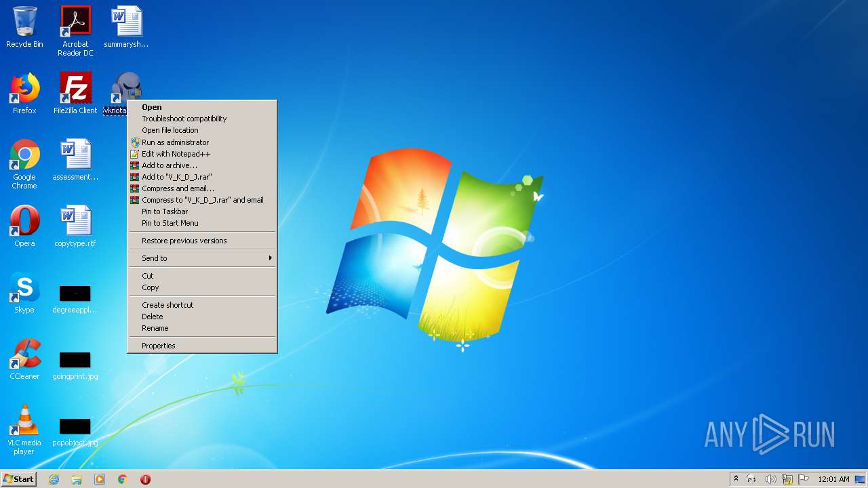Expand the Send to submenu
Image resolution: width=868 pixels, height=488 pixels.
pyautogui.click(x=202, y=258)
